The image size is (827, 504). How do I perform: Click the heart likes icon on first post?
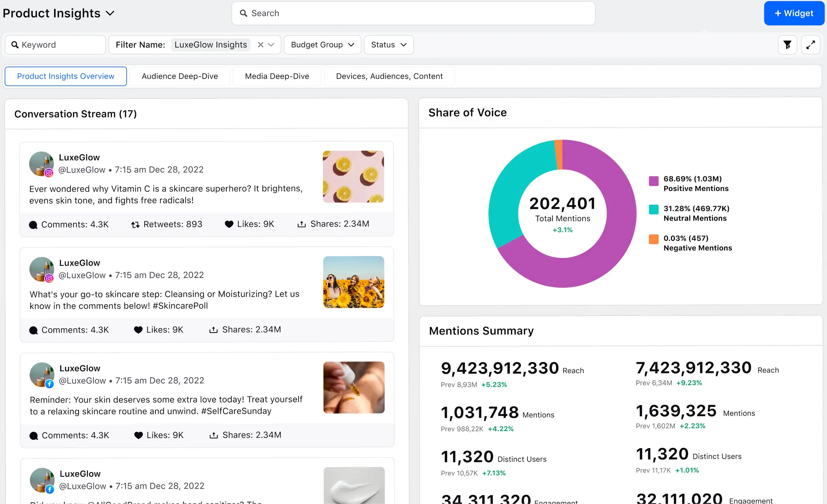229,224
